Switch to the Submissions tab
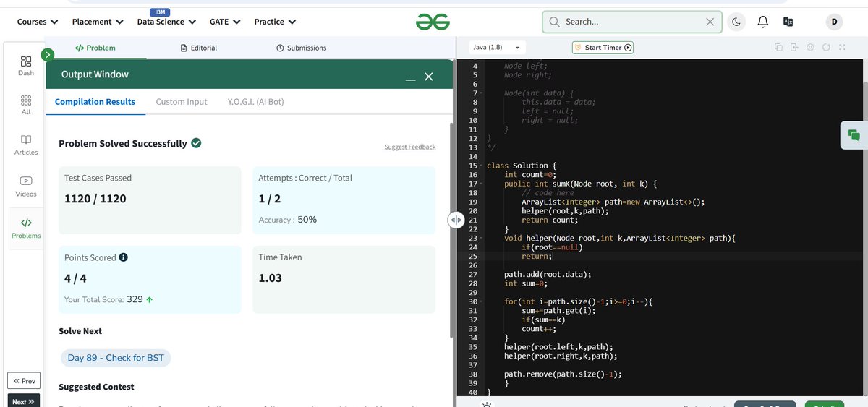 [x=301, y=48]
